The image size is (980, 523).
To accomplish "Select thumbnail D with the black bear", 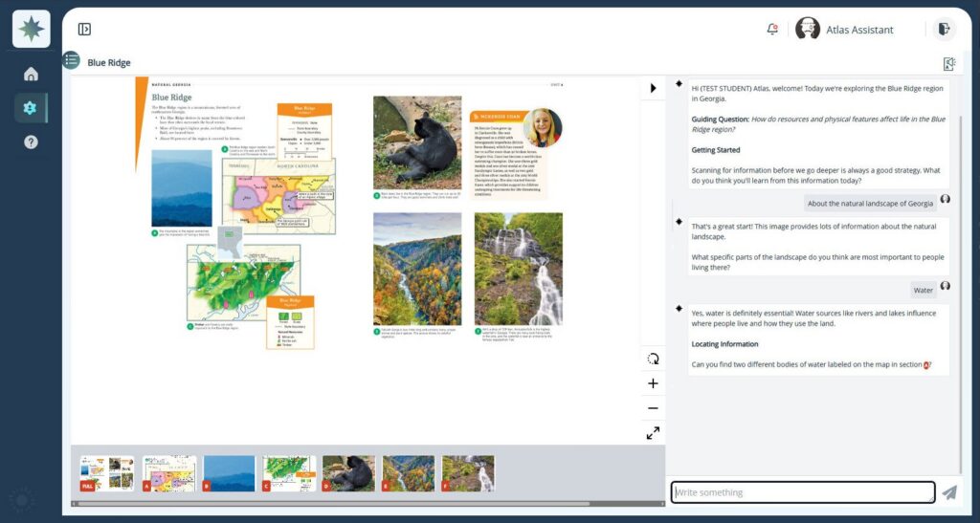I will pyautogui.click(x=348, y=473).
